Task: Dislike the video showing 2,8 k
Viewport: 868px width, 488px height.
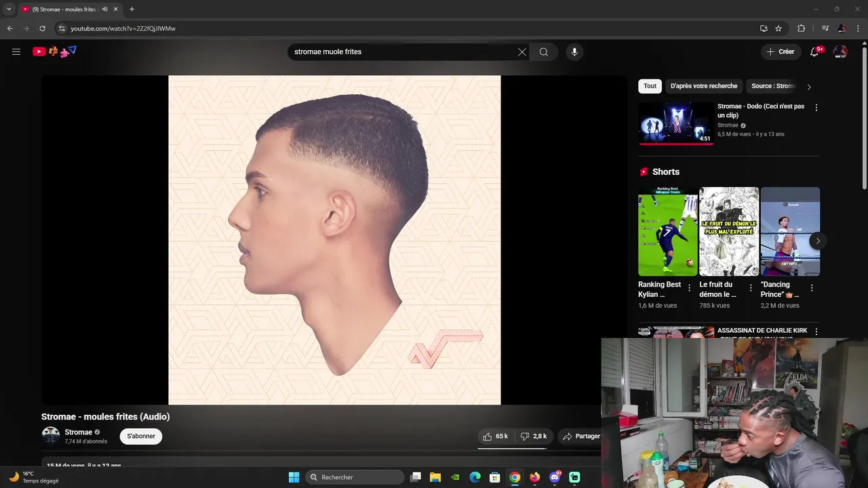Action: click(533, 436)
